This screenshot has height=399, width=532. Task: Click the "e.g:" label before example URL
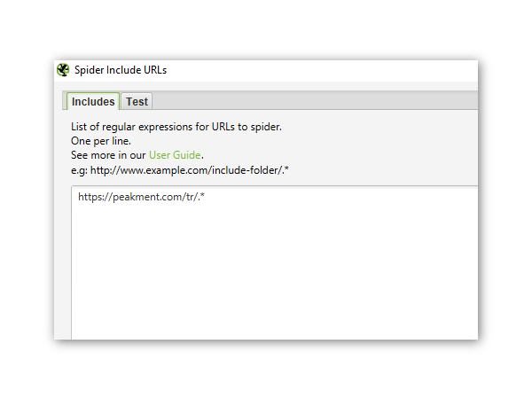tap(79, 169)
